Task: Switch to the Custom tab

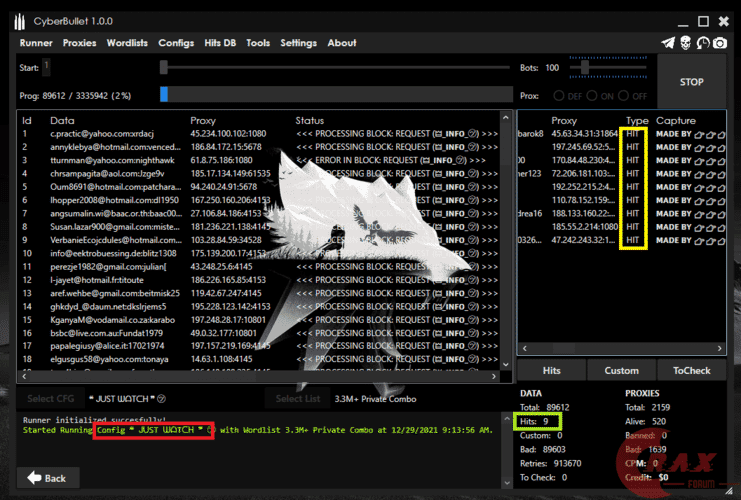Action: coord(621,371)
